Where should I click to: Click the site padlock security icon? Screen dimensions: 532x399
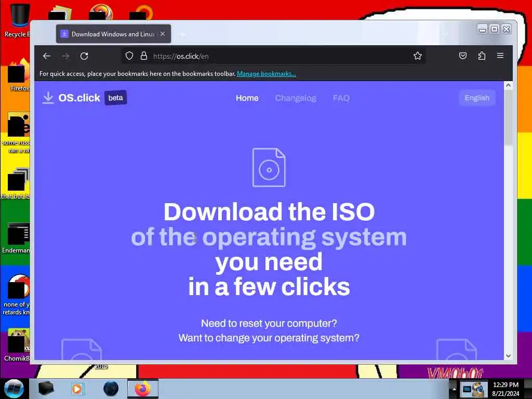[144, 56]
